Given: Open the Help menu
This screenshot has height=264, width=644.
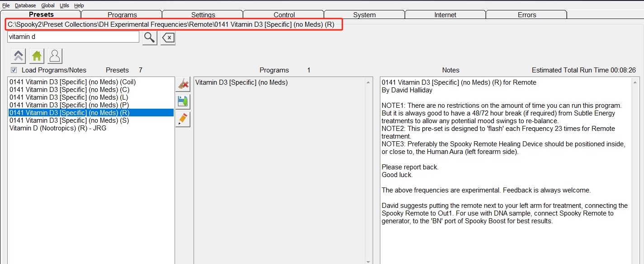Looking at the screenshot, I should click(79, 5).
